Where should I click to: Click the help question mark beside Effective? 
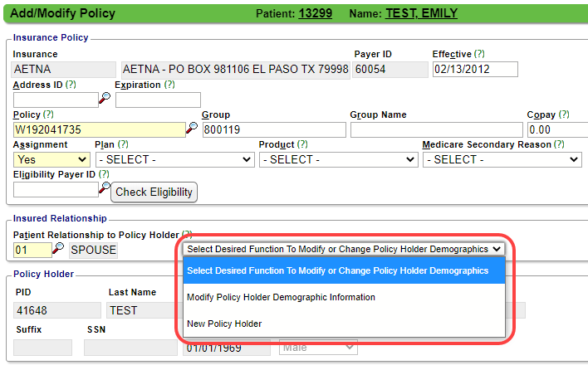pyautogui.click(x=480, y=54)
